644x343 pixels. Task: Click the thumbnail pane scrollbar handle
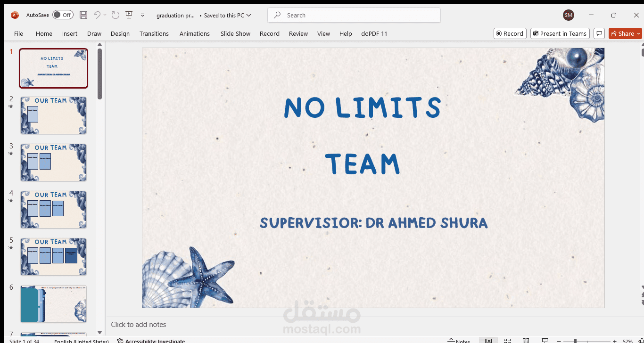(x=99, y=74)
